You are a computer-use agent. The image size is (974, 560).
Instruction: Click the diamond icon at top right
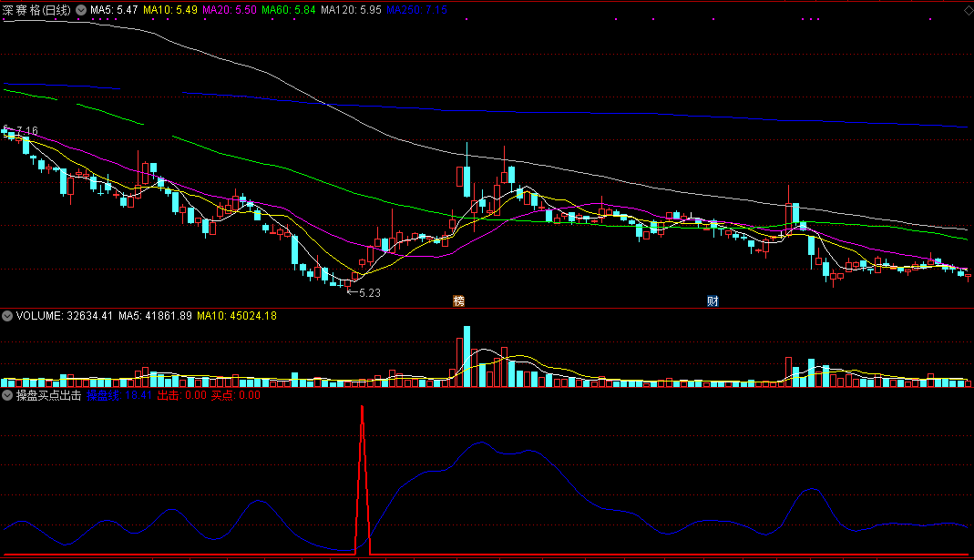click(969, 11)
